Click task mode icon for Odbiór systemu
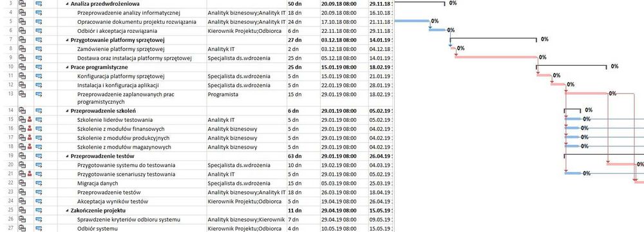 coord(39,228)
